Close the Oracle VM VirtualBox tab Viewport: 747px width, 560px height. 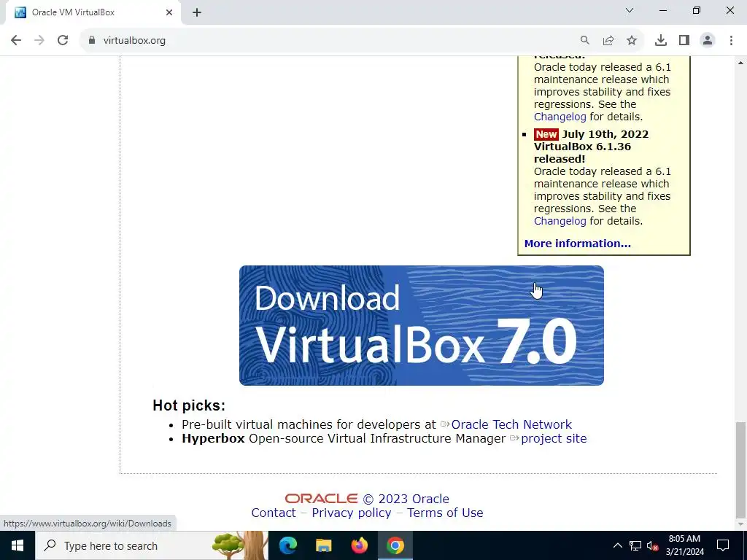click(169, 12)
